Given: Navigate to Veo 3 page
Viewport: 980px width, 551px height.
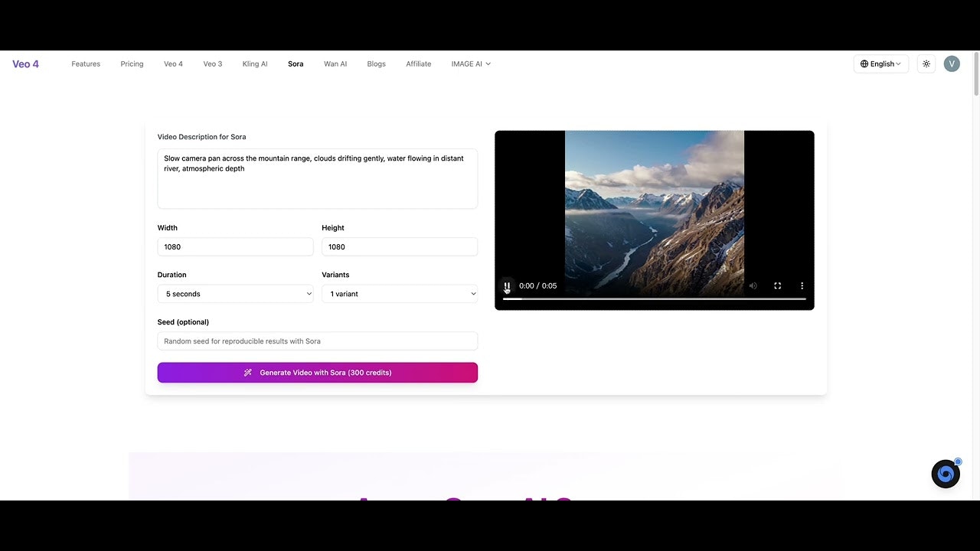Looking at the screenshot, I should tap(213, 64).
